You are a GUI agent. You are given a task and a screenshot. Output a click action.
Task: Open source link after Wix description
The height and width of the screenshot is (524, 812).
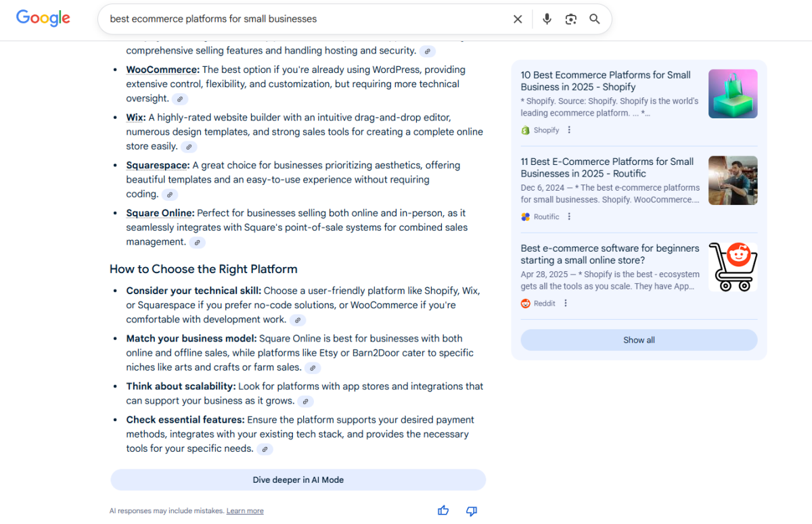pyautogui.click(x=189, y=147)
